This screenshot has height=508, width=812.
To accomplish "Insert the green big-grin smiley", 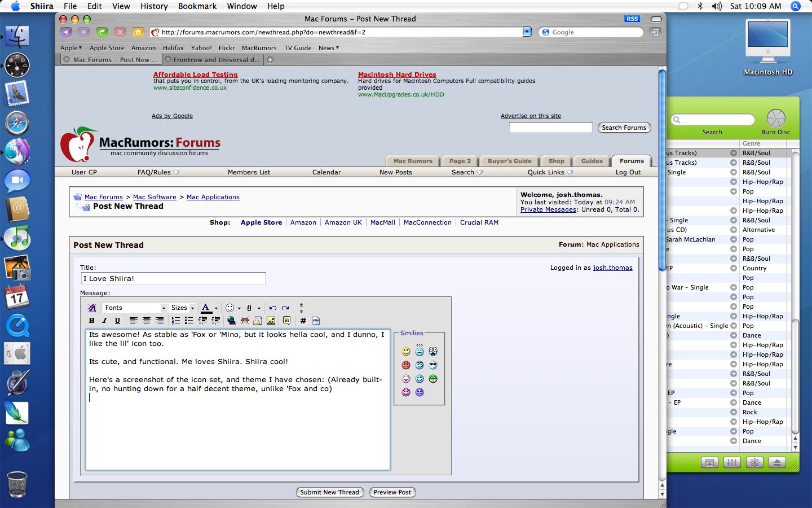I will pyautogui.click(x=433, y=379).
